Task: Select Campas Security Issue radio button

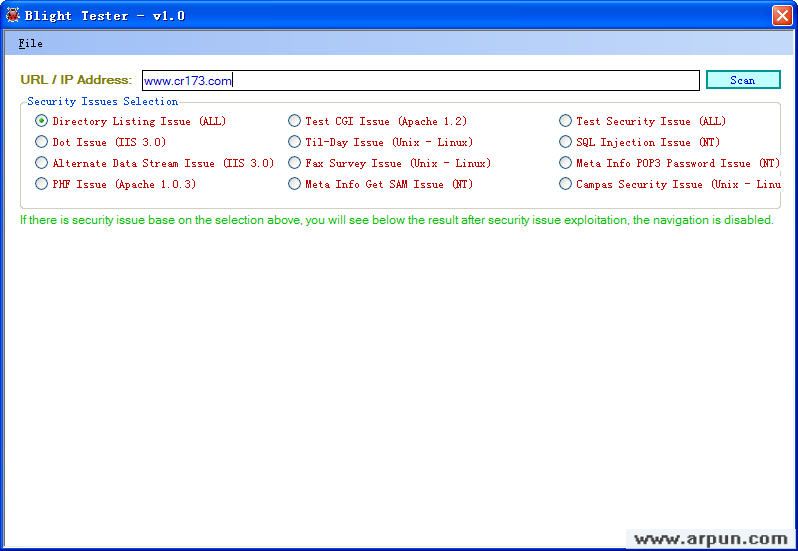Action: click(x=565, y=184)
